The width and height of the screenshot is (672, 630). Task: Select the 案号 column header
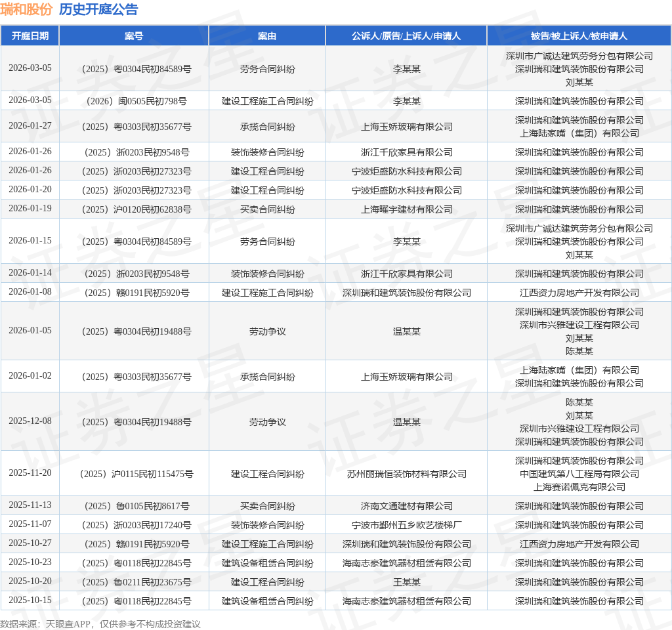point(134,36)
